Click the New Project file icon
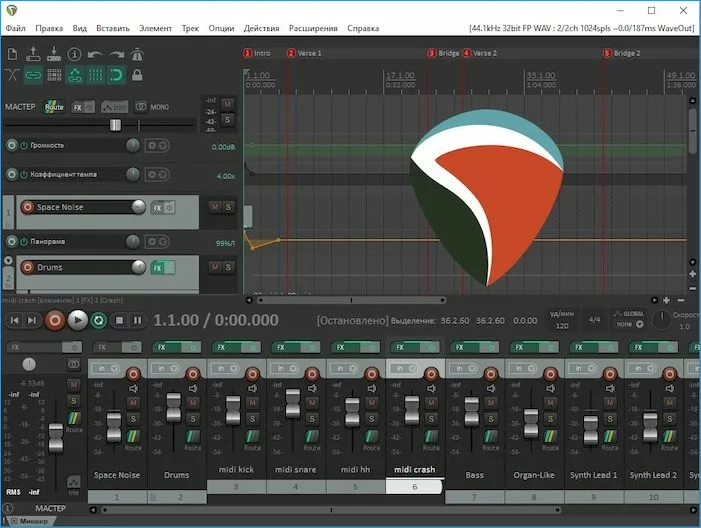This screenshot has width=701, height=528. pos(13,54)
